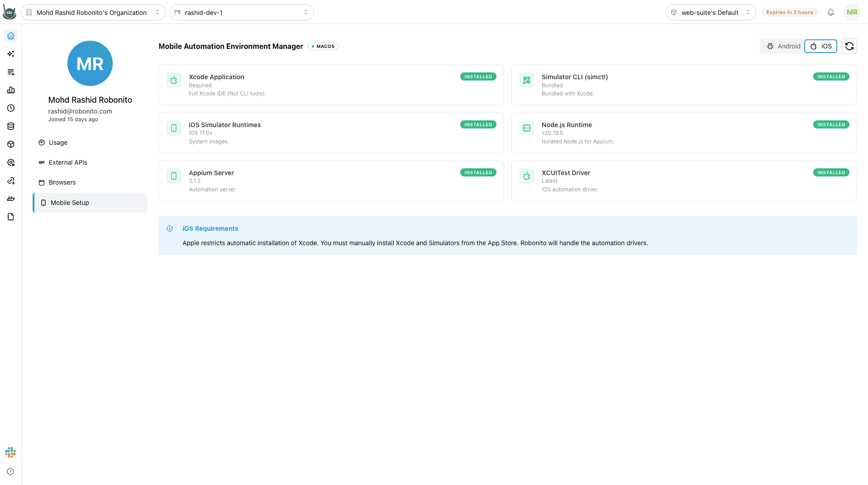The height and width of the screenshot is (485, 868).
Task: Open the ship deployment sidebar icon
Action: pyautogui.click(x=11, y=199)
